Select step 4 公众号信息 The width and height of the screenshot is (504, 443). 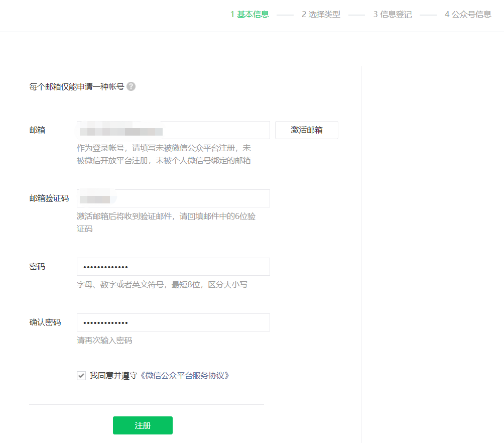pyautogui.click(x=468, y=15)
